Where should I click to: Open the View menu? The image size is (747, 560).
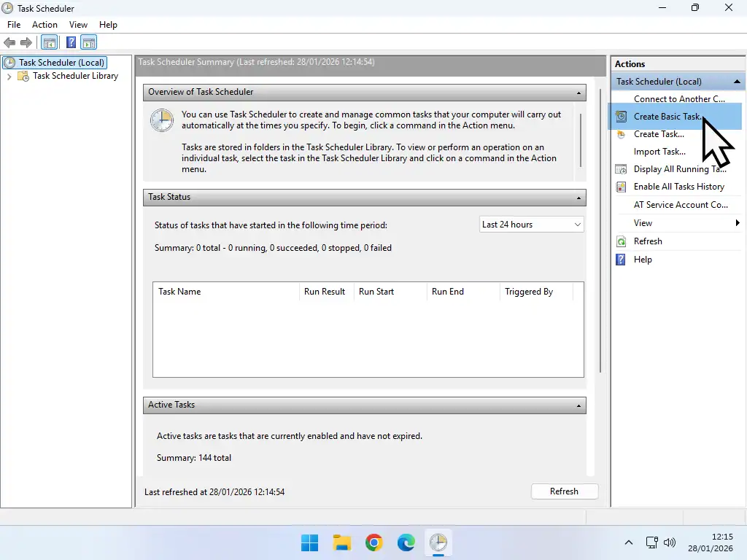[x=78, y=24]
